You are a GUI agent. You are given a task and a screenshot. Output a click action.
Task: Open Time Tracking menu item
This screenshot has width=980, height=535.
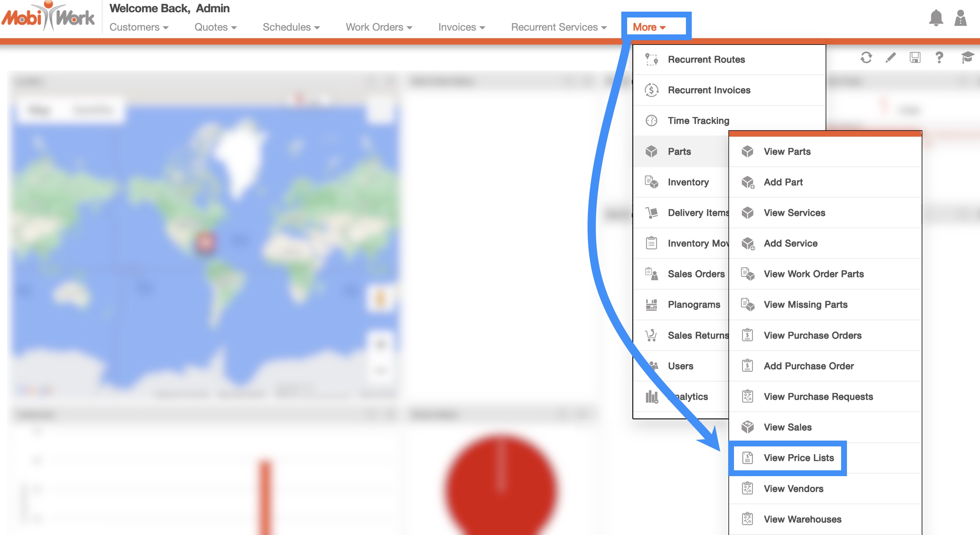(698, 121)
